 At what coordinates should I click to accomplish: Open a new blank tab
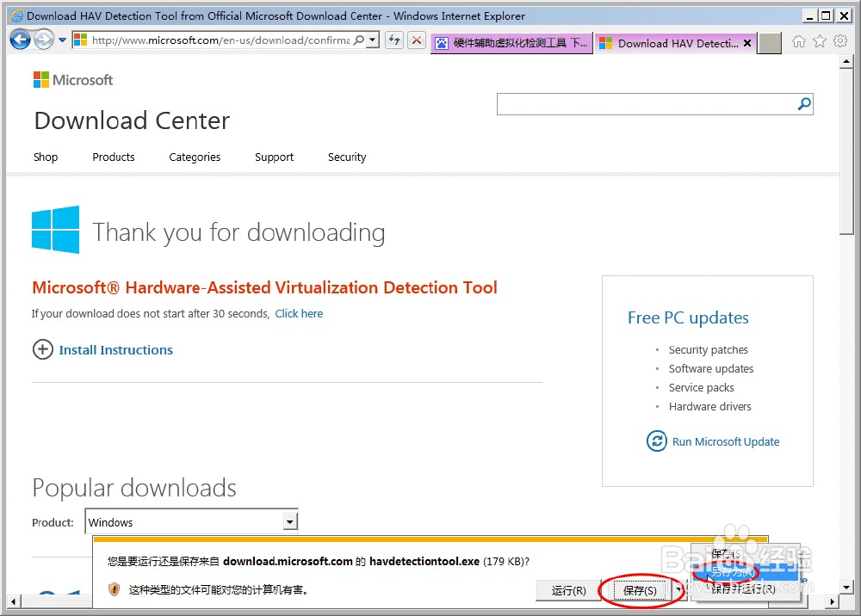click(769, 43)
